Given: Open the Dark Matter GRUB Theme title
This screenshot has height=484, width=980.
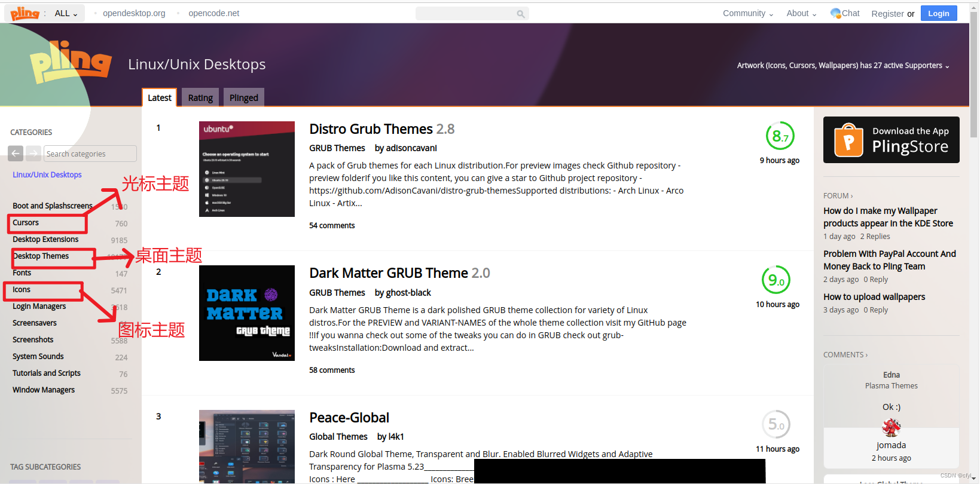Looking at the screenshot, I should click(x=399, y=273).
